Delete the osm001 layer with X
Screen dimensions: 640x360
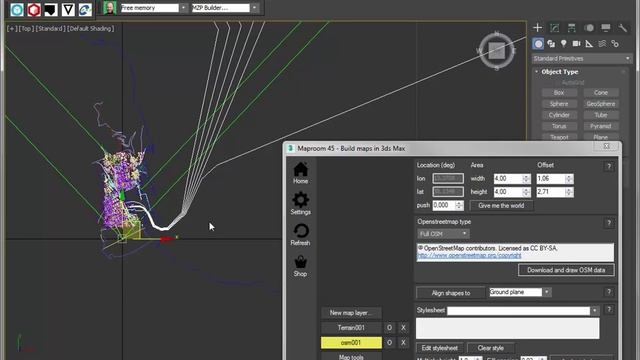coord(403,343)
